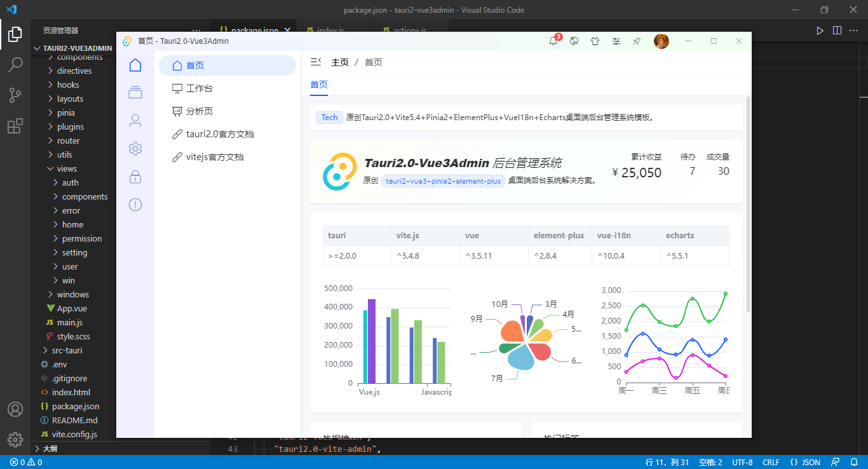
Task: Click the user avatar in the title bar
Action: [661, 41]
